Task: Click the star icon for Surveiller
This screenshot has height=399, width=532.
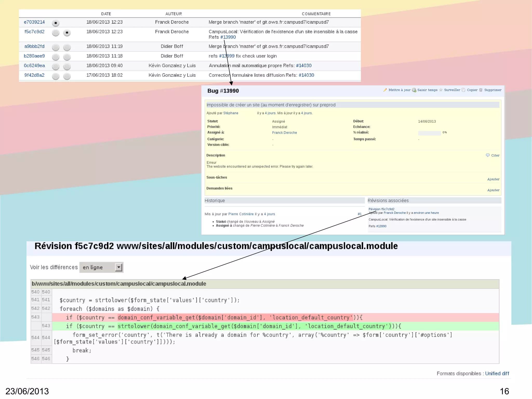Action: pyautogui.click(x=441, y=90)
